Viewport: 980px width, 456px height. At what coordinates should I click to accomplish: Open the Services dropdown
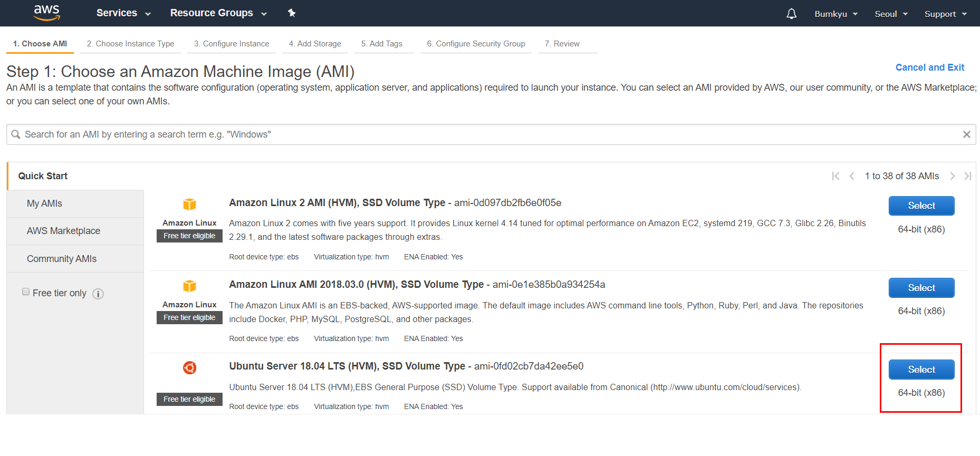point(123,13)
